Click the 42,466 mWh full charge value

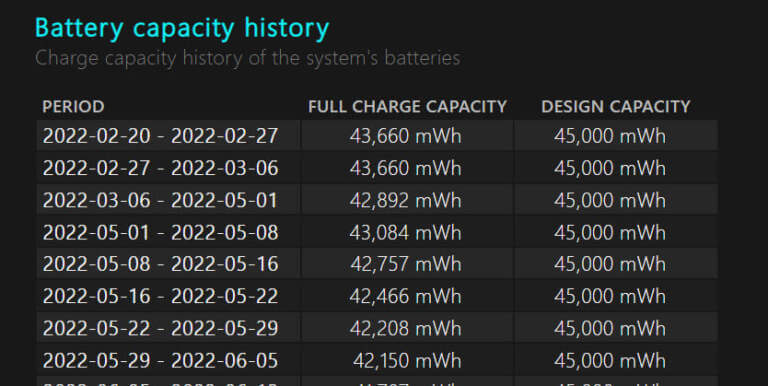[x=406, y=296]
